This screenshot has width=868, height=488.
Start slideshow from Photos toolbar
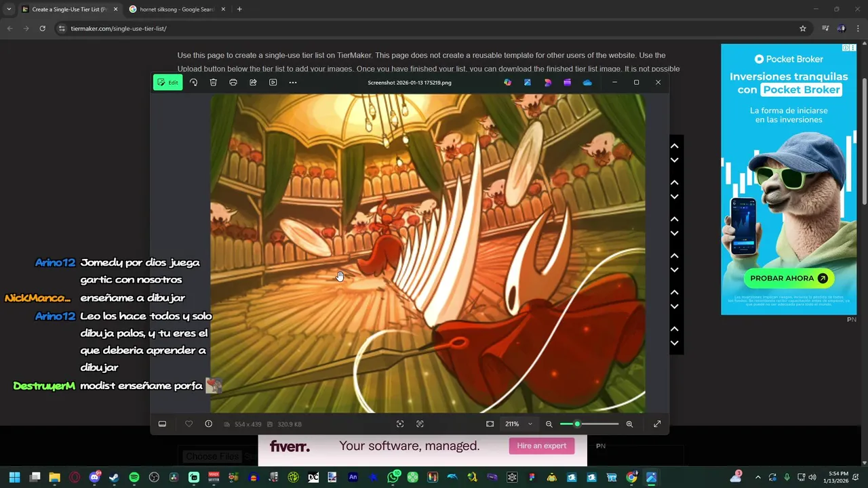[x=273, y=83]
